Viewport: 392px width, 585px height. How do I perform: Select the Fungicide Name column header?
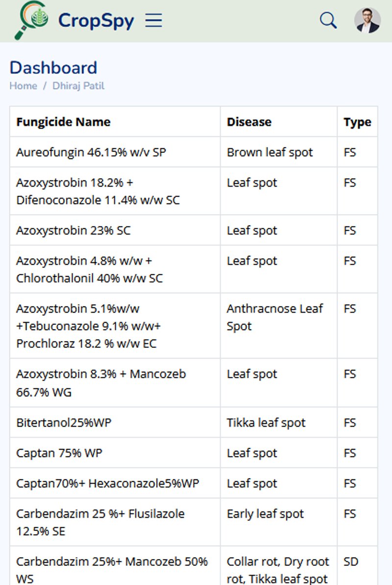tap(63, 122)
